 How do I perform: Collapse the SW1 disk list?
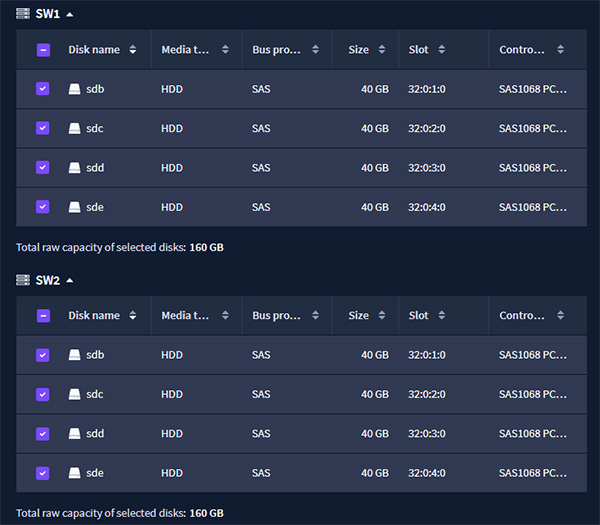pos(70,14)
